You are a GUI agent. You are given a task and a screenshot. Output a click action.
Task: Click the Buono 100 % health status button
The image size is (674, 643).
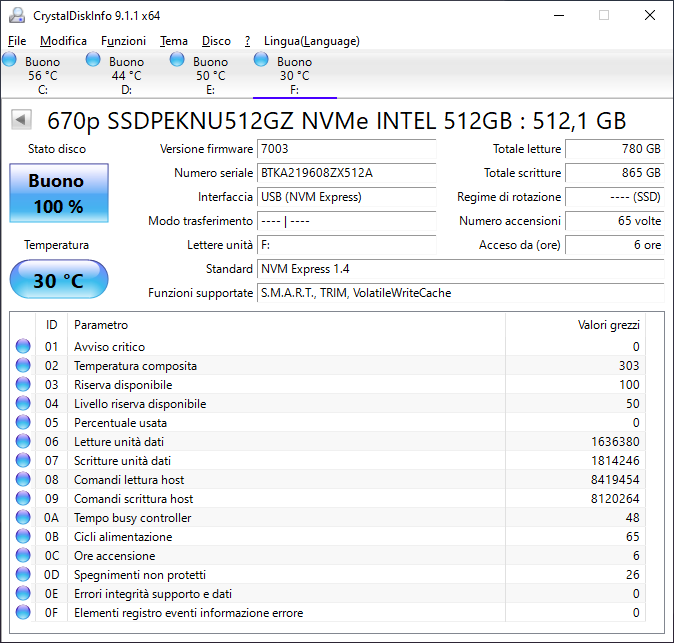pyautogui.click(x=59, y=193)
